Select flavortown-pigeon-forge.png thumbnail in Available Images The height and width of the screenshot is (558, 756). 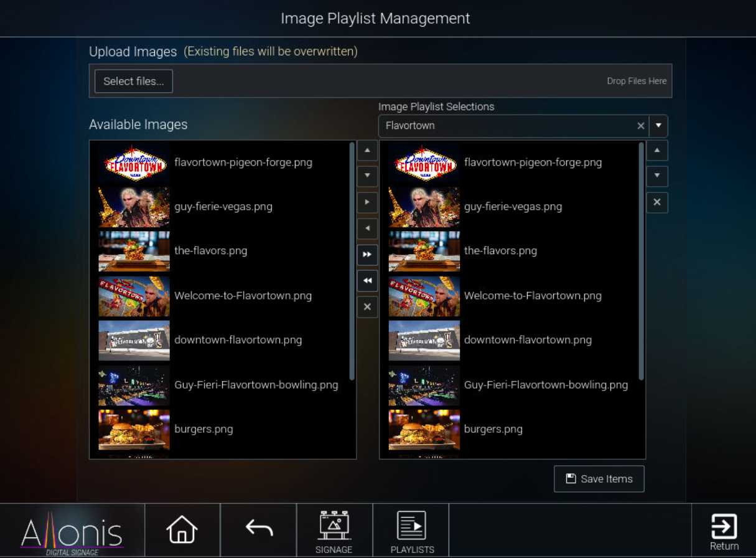[x=134, y=163]
